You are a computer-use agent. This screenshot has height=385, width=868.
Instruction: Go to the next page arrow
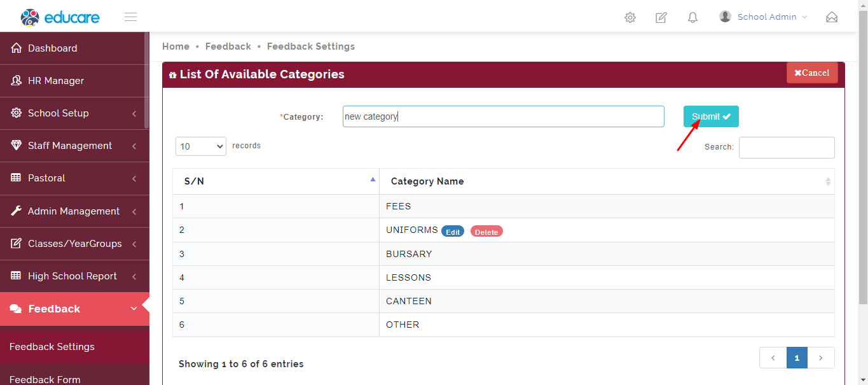(x=821, y=358)
